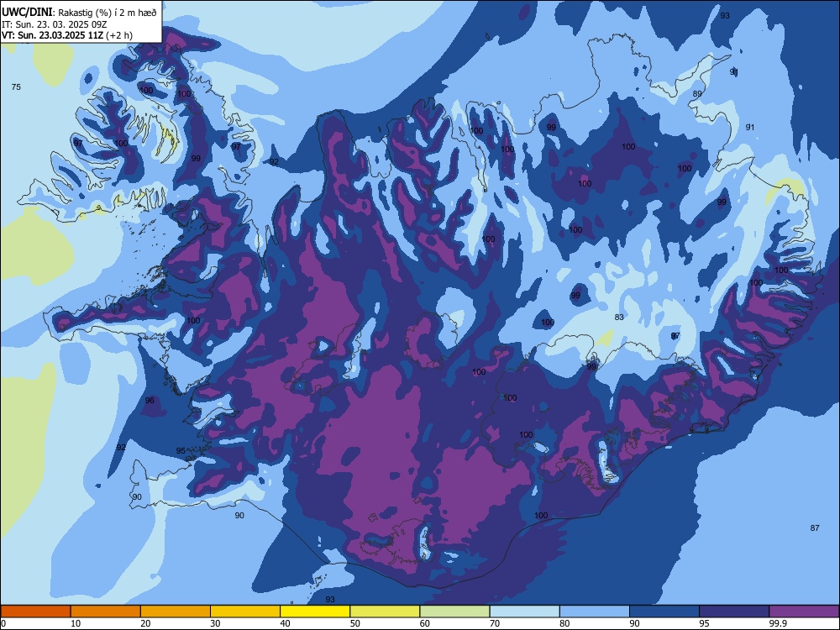Click the '10' legend tick label
This screenshot has width=840, height=630.
76,623
